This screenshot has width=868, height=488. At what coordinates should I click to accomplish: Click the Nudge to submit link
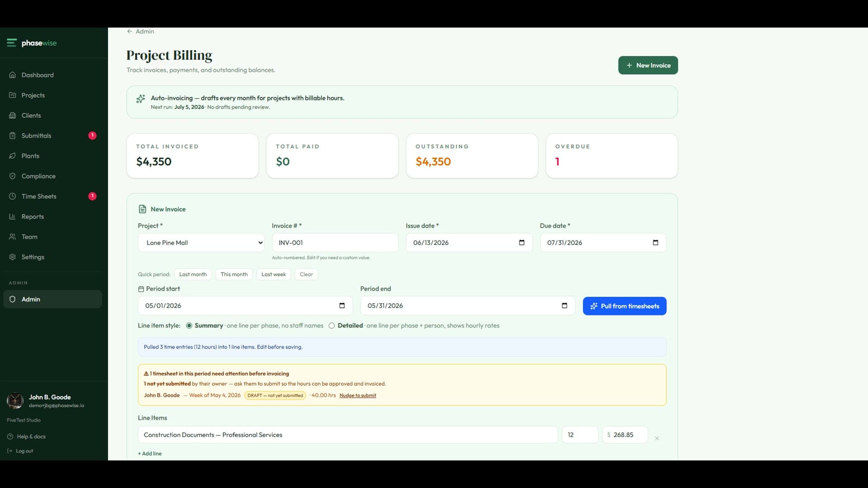[358, 395]
